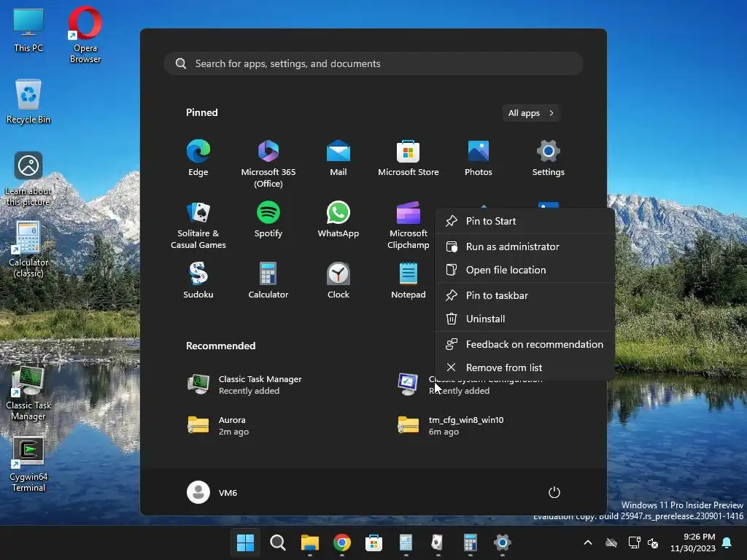This screenshot has height=560, width=747.
Task: Click the Start menu search box
Action: point(373,63)
